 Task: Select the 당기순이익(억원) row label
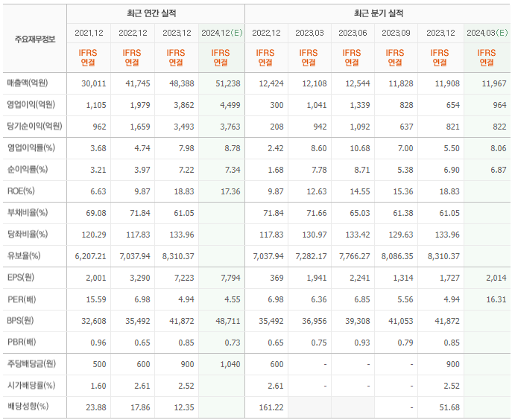(x=34, y=127)
